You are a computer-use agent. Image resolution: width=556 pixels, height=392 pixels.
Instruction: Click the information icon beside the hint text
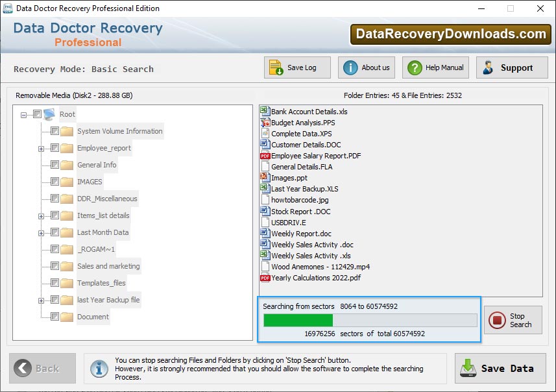click(99, 369)
